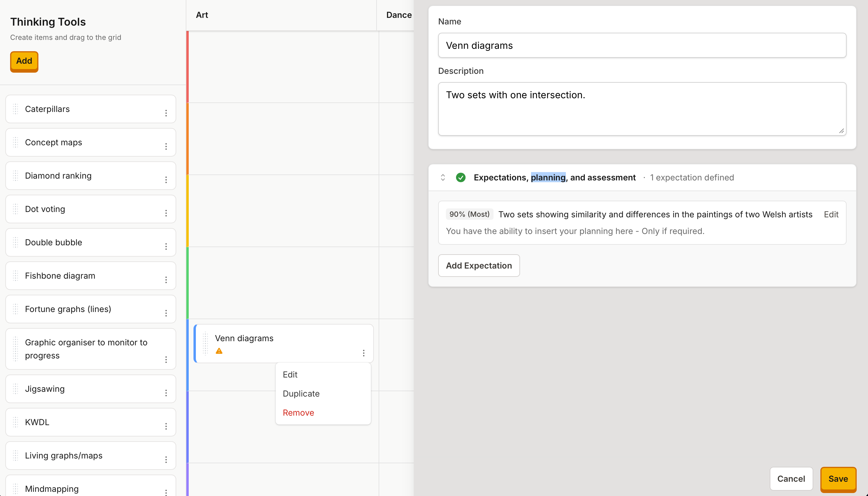Click into the Name input field

point(642,45)
